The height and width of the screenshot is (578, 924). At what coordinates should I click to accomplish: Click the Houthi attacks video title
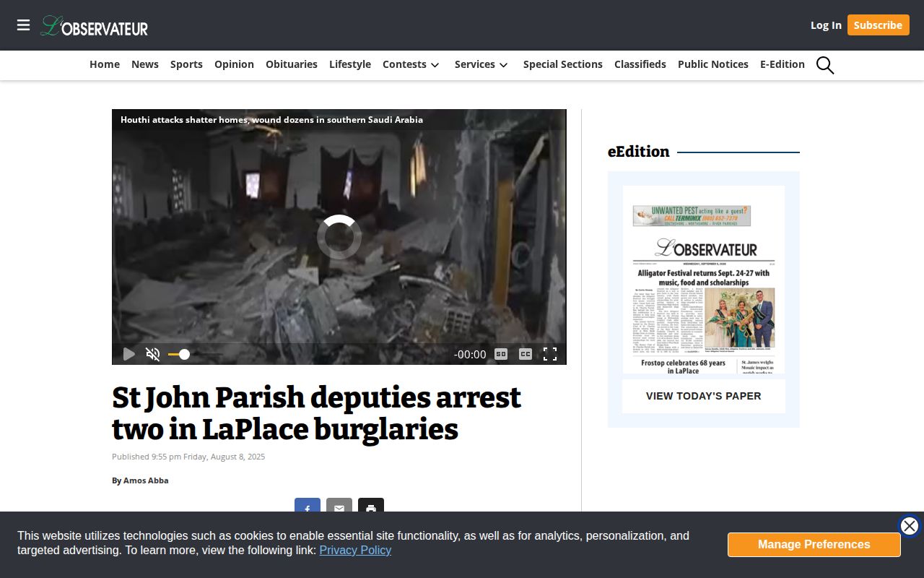tap(271, 120)
